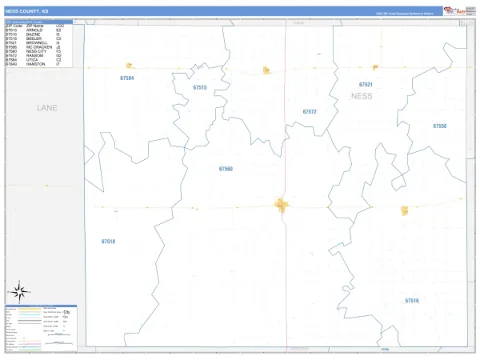
Task: Click ZIP code label 67521 on the map
Action: point(366,84)
